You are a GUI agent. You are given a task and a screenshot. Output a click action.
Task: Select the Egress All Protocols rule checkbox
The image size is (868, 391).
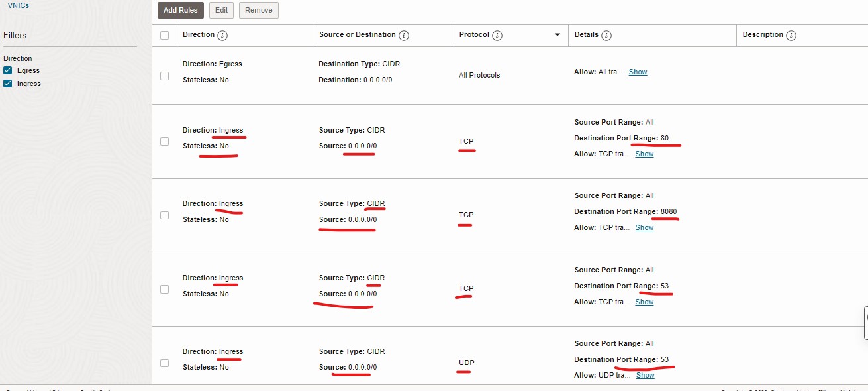165,76
